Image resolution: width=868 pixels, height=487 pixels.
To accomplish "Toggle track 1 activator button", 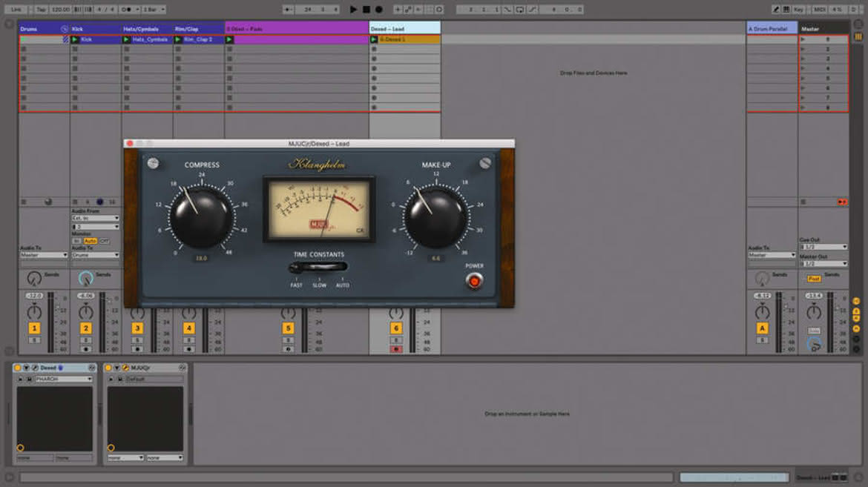I will pos(34,328).
